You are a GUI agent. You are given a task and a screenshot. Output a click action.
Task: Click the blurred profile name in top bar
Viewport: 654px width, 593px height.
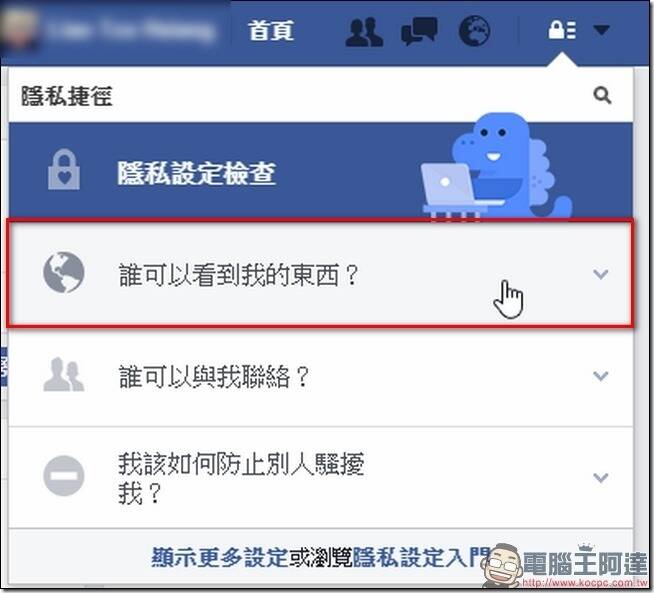131,31
